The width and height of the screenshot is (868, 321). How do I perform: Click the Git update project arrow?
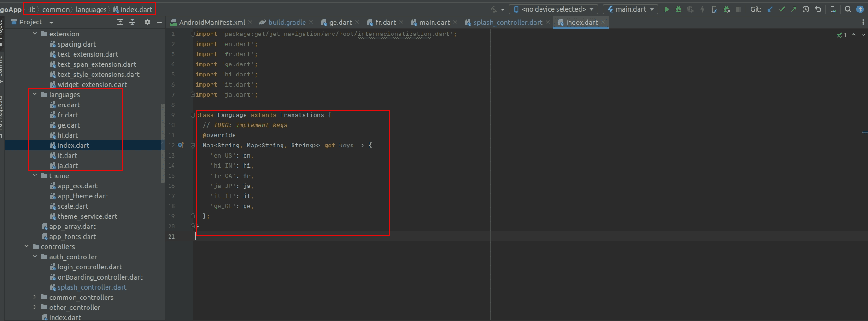[x=770, y=9]
